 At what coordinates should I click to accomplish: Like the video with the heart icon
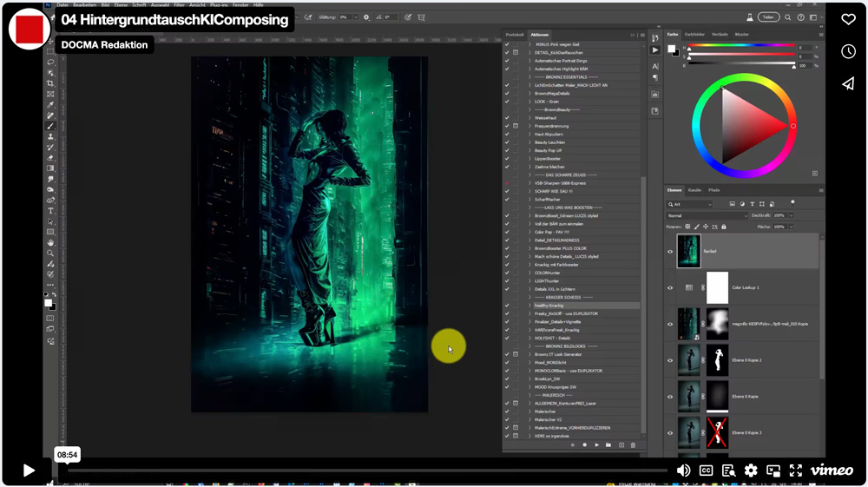pyautogui.click(x=848, y=19)
